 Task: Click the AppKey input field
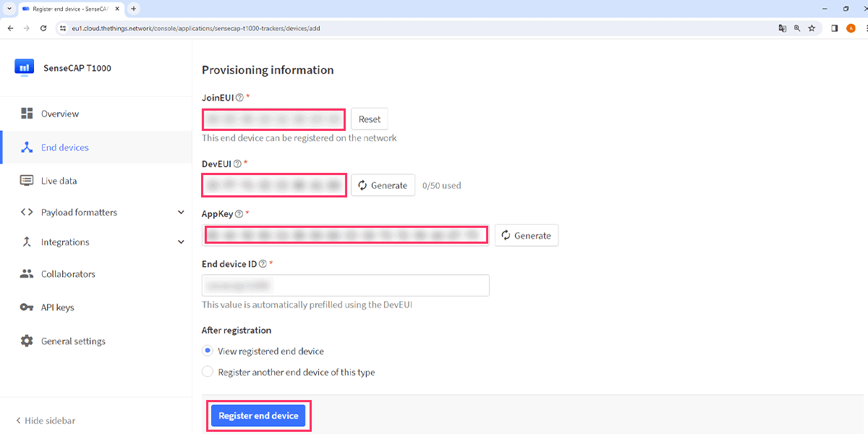pyautogui.click(x=346, y=235)
